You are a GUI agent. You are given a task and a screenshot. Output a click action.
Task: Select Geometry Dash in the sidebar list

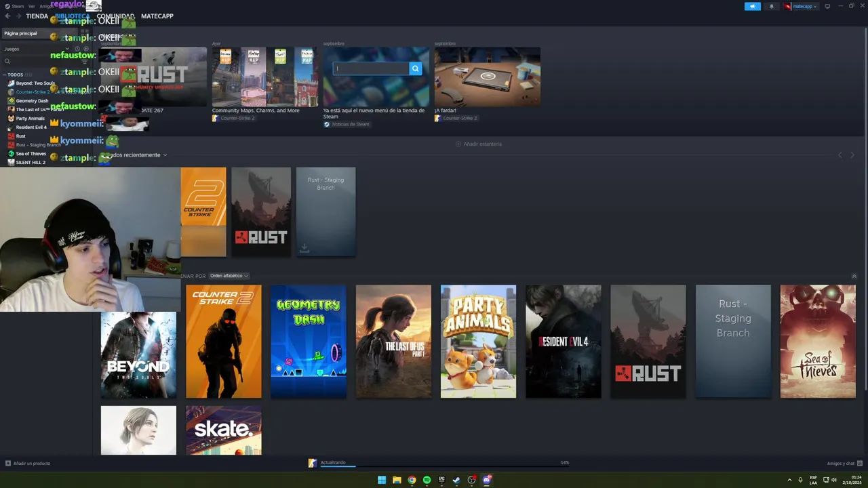(32, 101)
